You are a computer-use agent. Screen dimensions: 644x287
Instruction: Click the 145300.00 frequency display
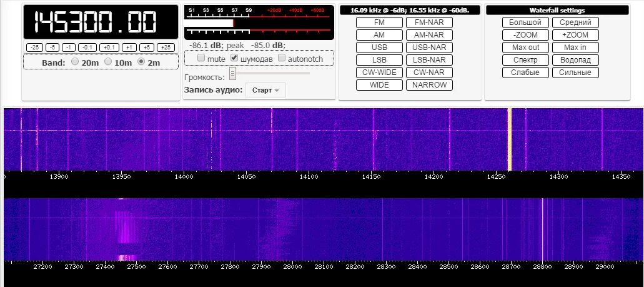[x=101, y=23]
